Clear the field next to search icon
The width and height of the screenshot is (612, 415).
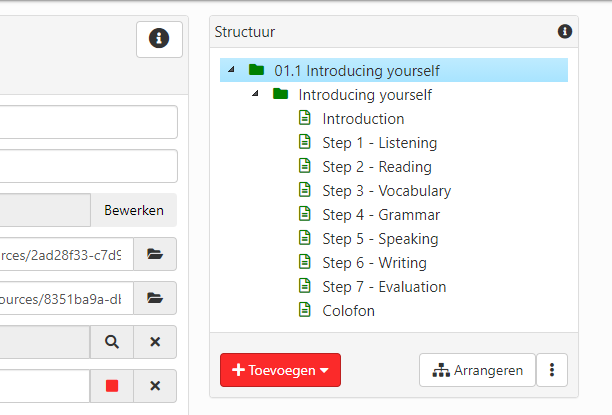point(155,342)
